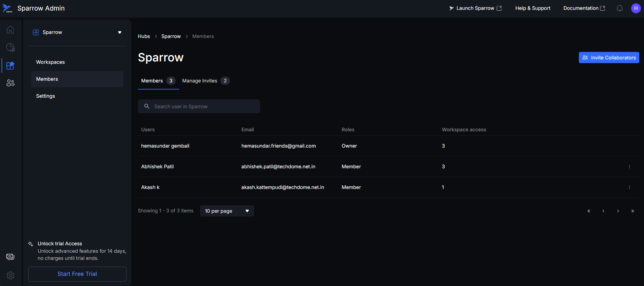644x286 pixels.
Task: Open actions menu for Akash k
Action: [x=629, y=187]
